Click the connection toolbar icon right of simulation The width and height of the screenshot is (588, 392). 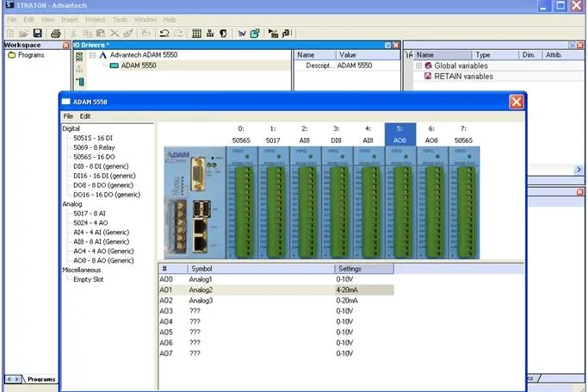287,34
